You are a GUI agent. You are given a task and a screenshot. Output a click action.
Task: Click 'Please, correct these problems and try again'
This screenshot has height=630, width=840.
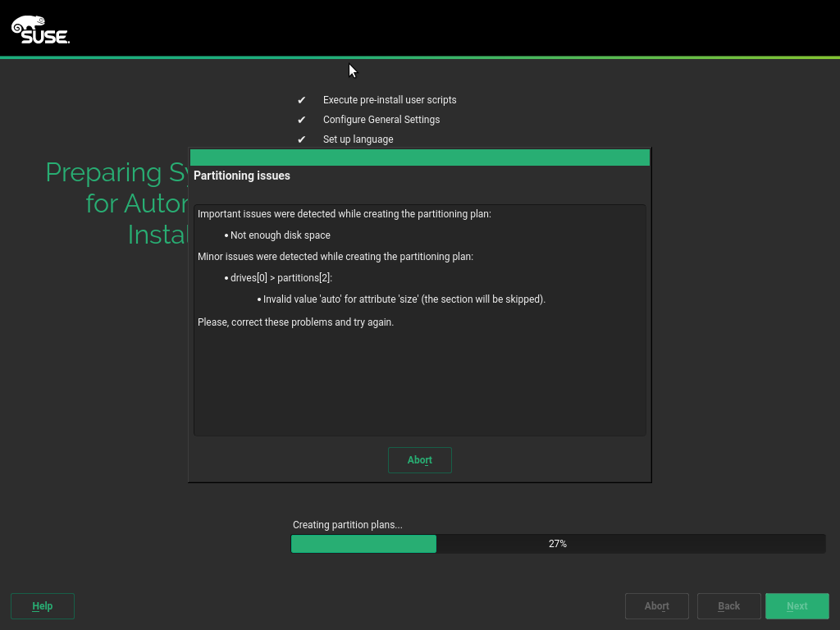tap(295, 322)
